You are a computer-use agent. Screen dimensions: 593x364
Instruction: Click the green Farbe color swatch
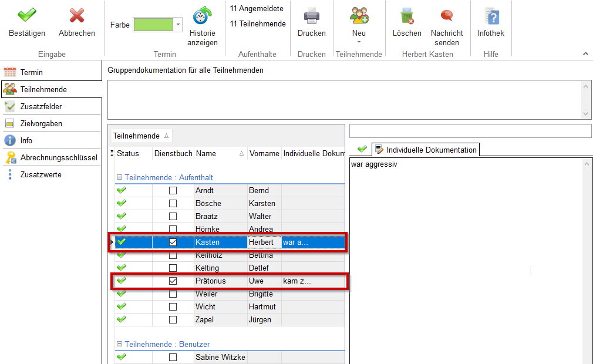pyautogui.click(x=153, y=25)
